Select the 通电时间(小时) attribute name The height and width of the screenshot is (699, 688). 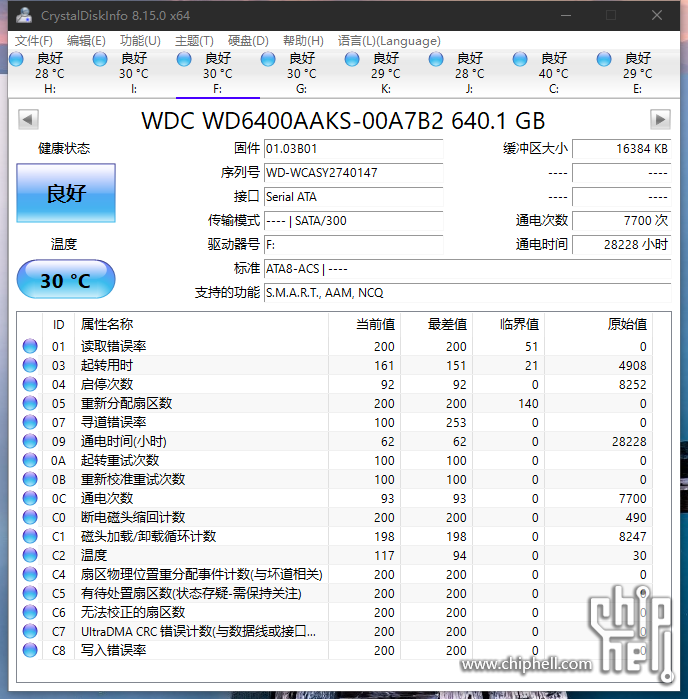coord(124,441)
